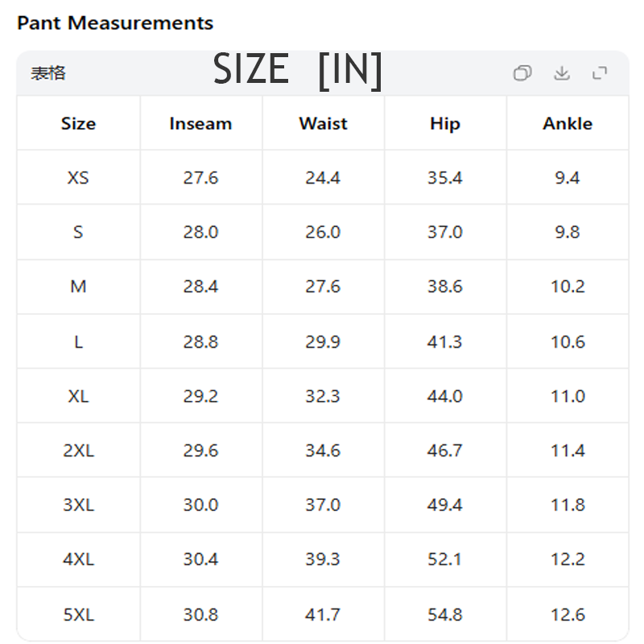Image resolution: width=644 pixels, height=644 pixels.
Task: Click the L row waist value 29.9
Action: click(x=323, y=341)
